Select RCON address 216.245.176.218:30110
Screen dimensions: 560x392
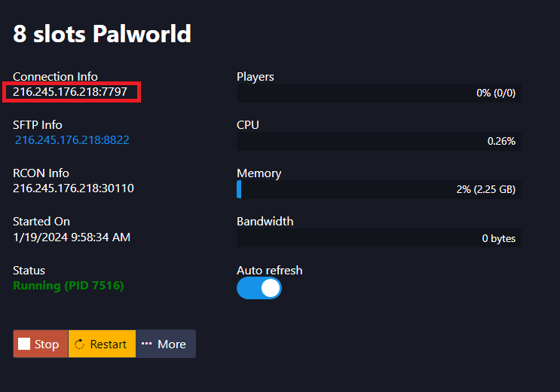tap(73, 188)
